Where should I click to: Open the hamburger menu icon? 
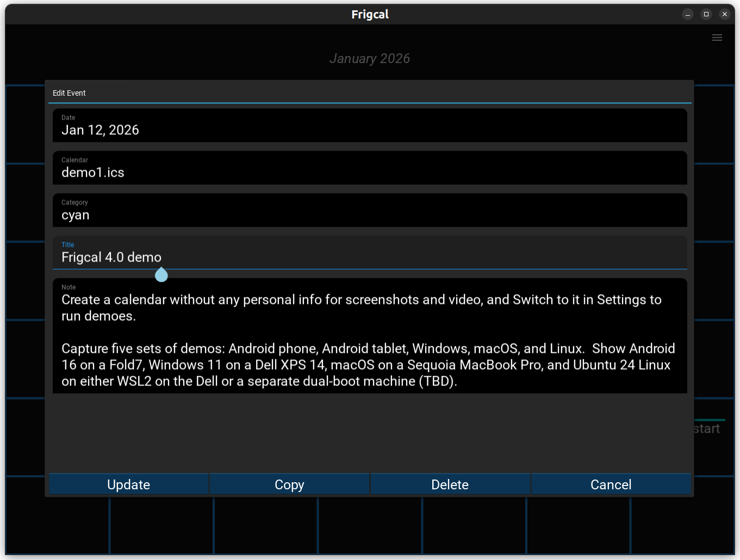pyautogui.click(x=717, y=38)
